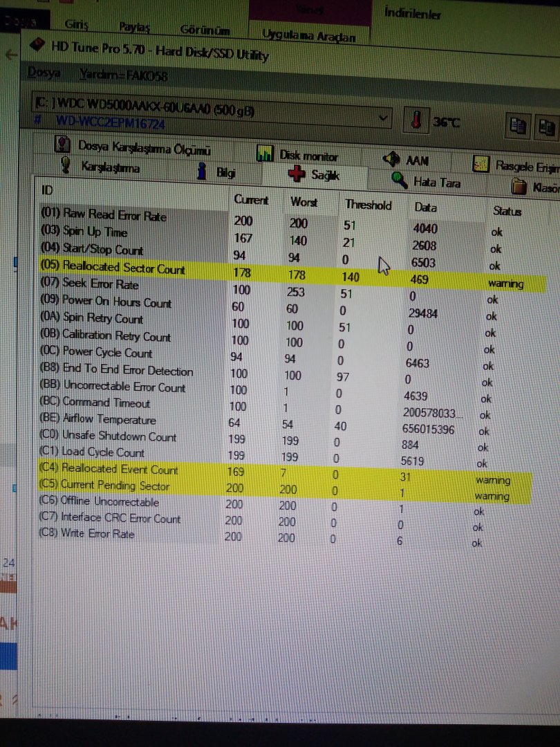The height and width of the screenshot is (747, 560).
Task: Click the copy-to-clipboard icon next to temperature
Action: (518, 127)
